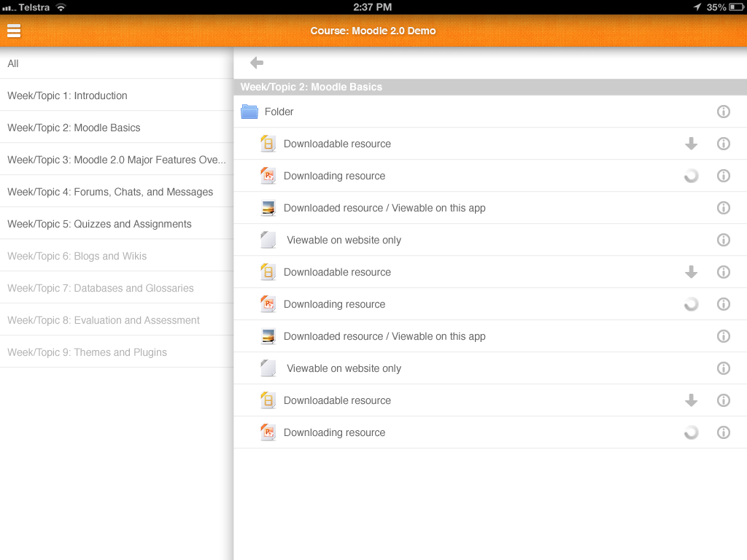This screenshot has height=560, width=747.
Task: Select Week/Topic 8: Evaluation and Assessment
Action: [x=116, y=320]
